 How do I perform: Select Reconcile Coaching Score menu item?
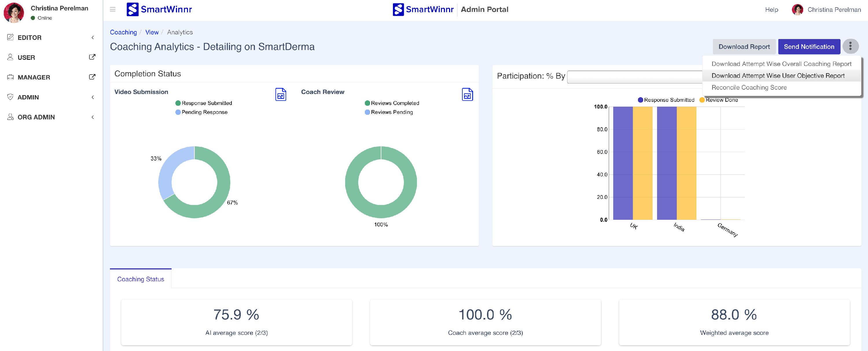(749, 88)
